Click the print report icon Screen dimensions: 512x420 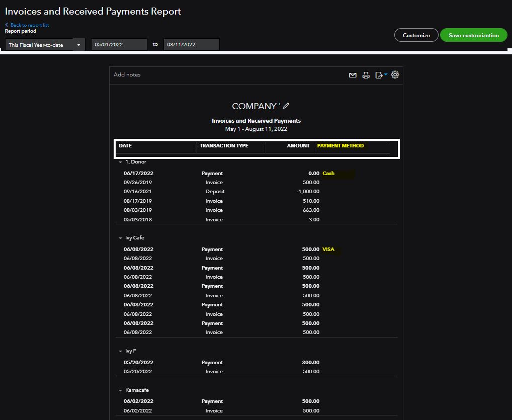[366, 75]
